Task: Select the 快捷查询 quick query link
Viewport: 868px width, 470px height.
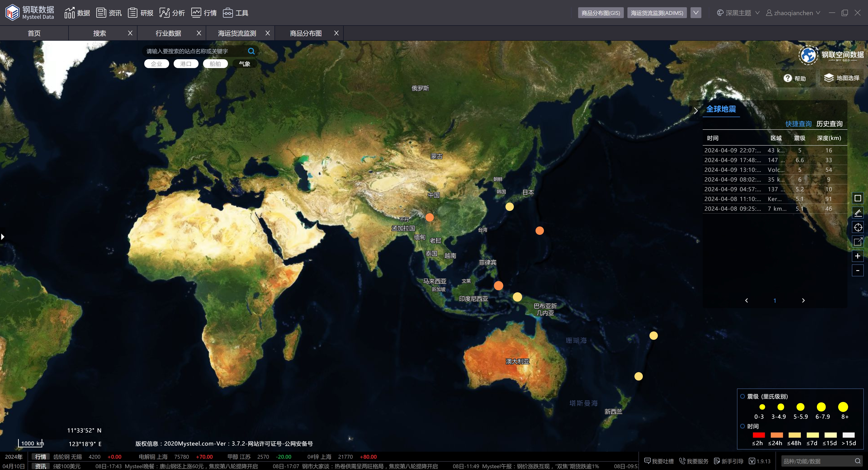Action: tap(798, 124)
